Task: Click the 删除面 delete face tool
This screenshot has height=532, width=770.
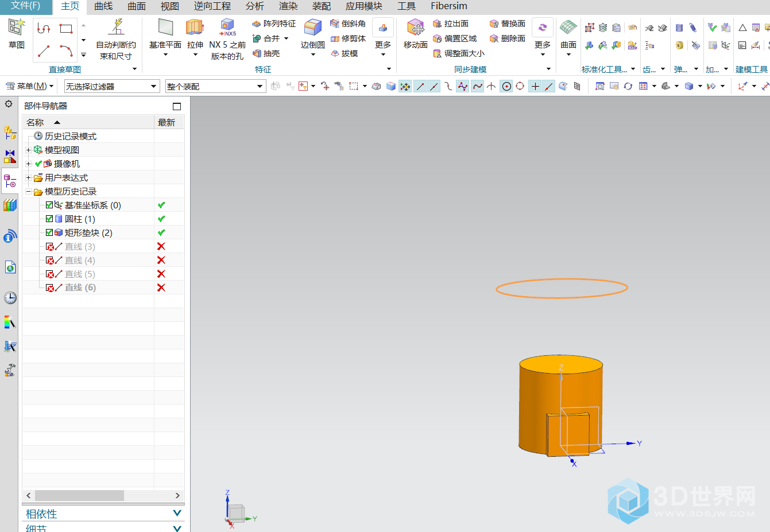Action: 508,38
